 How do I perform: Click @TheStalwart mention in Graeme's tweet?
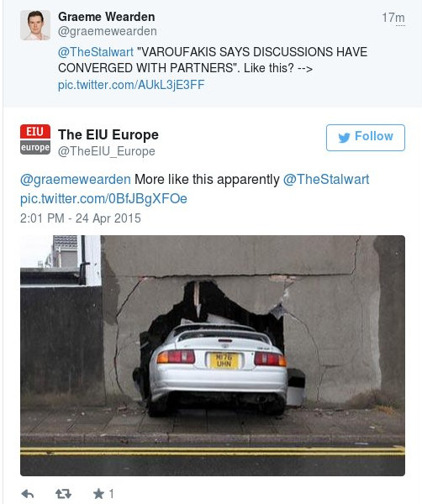point(96,52)
